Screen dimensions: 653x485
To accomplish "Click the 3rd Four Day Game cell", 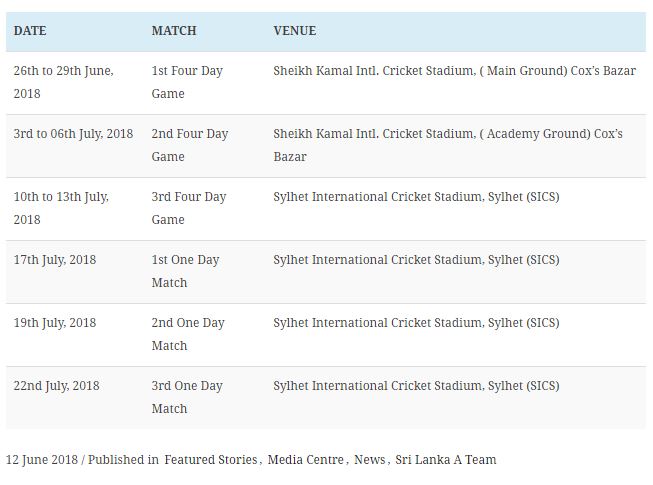I will point(189,208).
